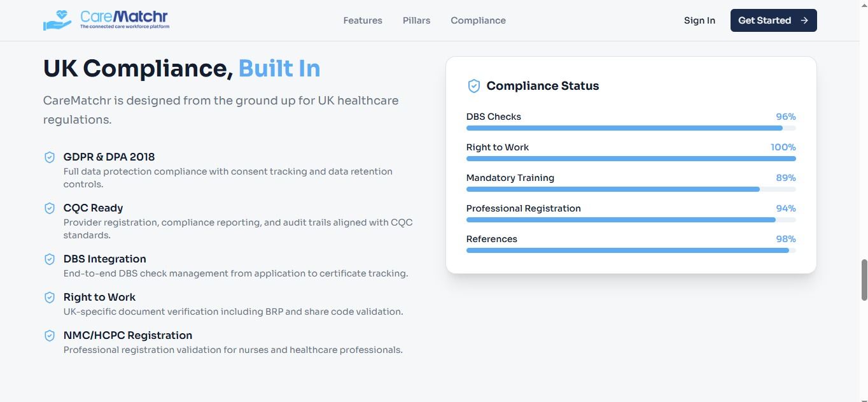
Task: Click the GDPR & DPA 2018 heading
Action: tap(109, 157)
